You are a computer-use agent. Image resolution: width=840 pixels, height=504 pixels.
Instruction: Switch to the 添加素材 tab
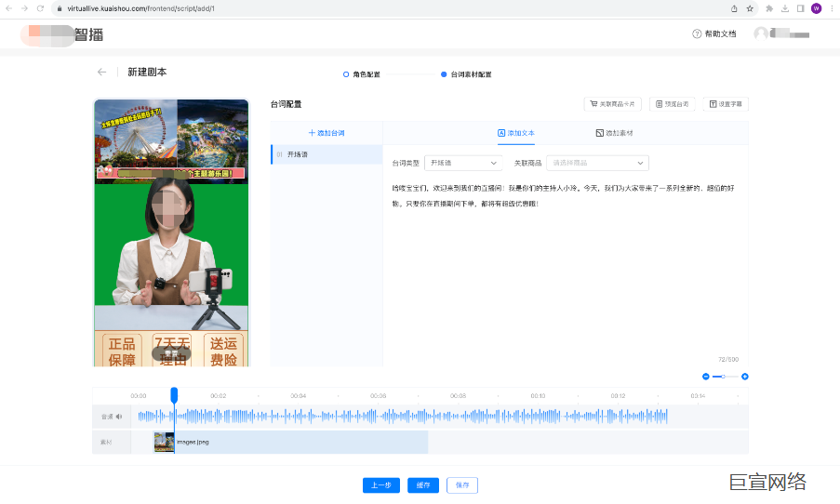(614, 133)
